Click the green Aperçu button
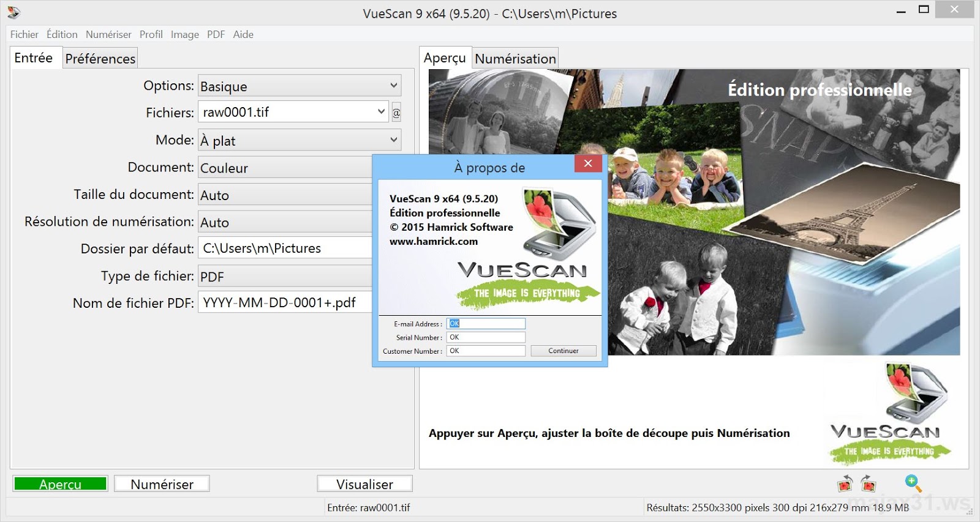This screenshot has height=522, width=980. (x=60, y=483)
